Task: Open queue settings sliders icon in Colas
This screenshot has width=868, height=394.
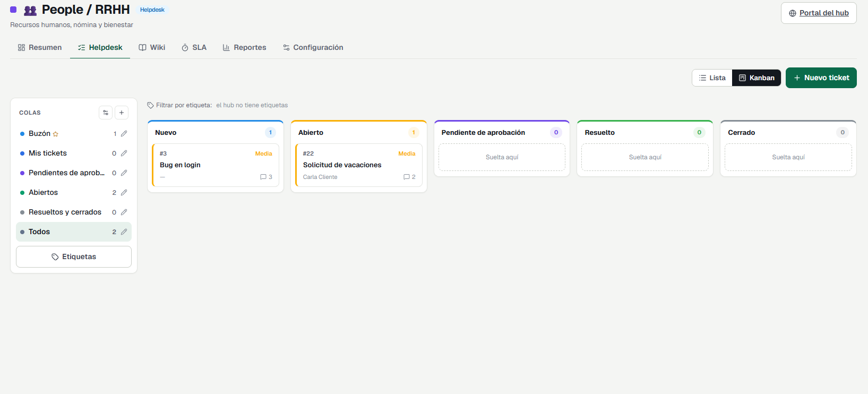Action: click(106, 113)
